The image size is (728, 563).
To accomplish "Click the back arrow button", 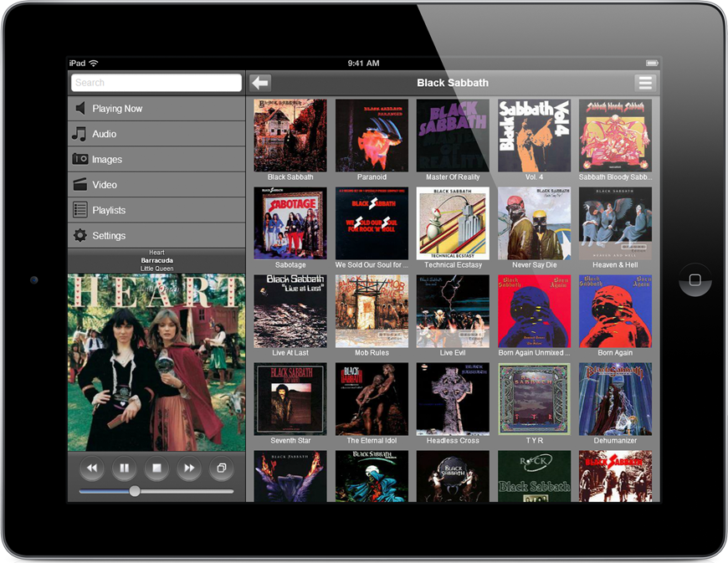I will pos(260,83).
